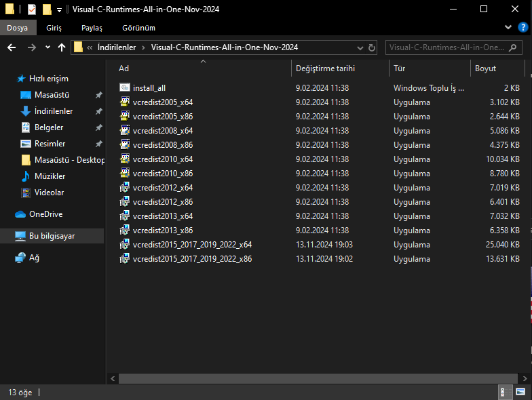Click the Visual-C-Runtimes folder breadcrumb segment

[225, 47]
